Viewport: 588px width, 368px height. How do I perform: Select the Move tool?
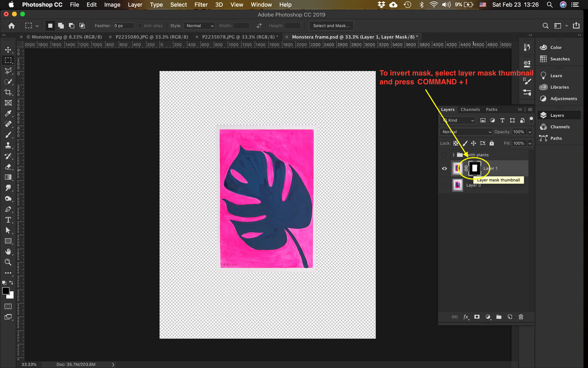point(8,50)
